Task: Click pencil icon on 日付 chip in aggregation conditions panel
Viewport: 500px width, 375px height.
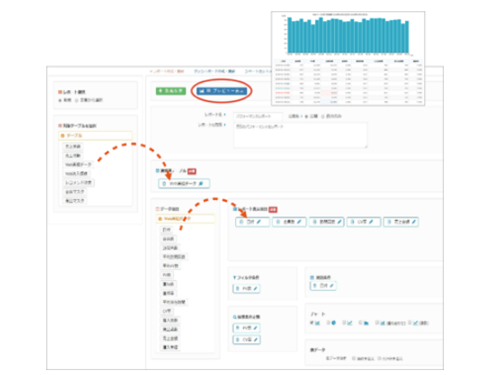Action: pyautogui.click(x=332, y=286)
